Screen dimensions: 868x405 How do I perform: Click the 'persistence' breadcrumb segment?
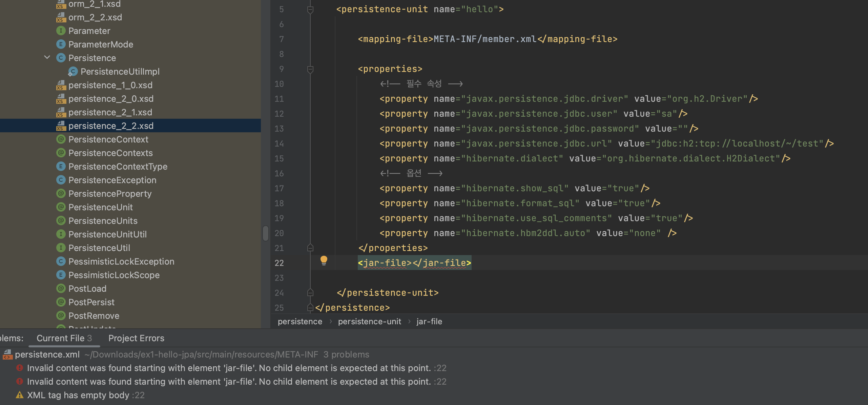click(300, 322)
